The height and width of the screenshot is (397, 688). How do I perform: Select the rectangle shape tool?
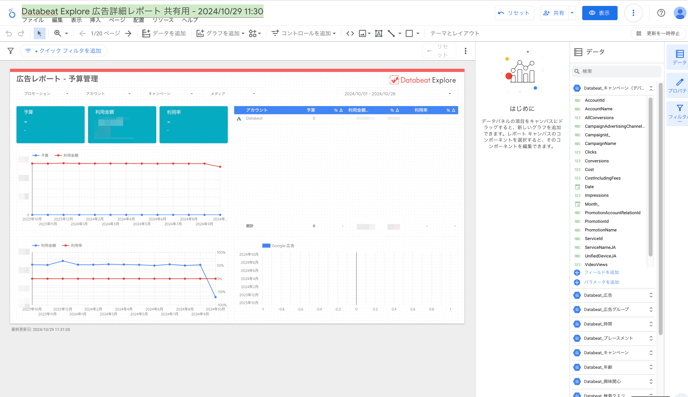409,33
